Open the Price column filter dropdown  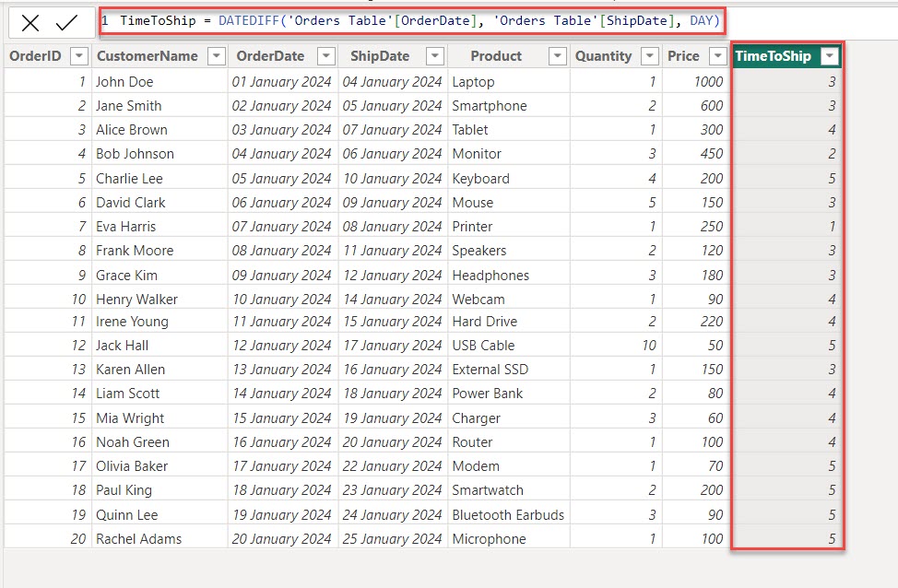tap(717, 56)
